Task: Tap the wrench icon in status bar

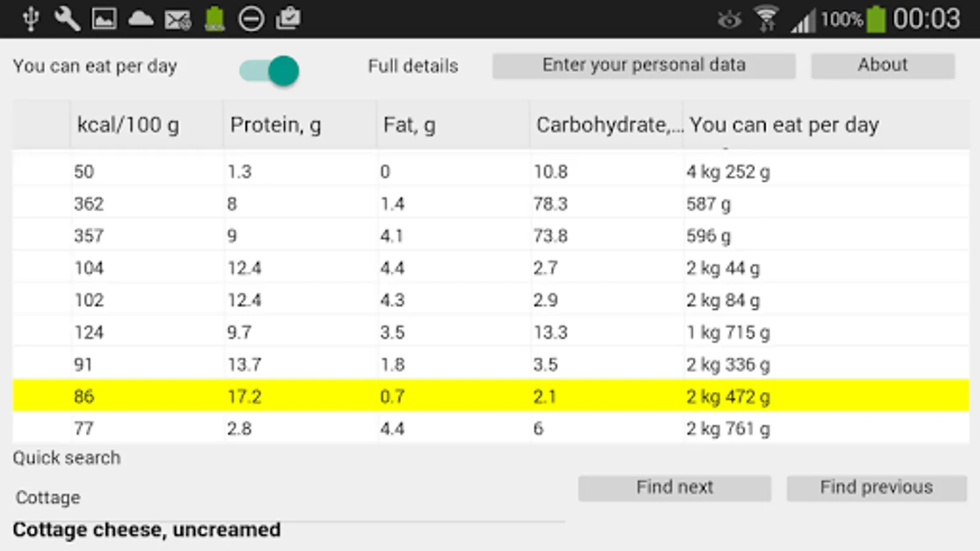Action: (x=67, y=18)
